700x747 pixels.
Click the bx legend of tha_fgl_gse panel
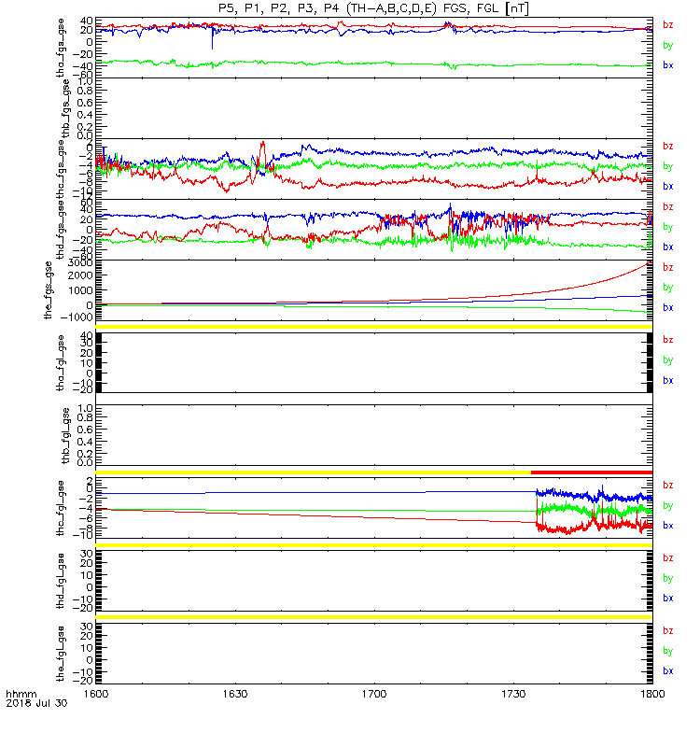668,380
